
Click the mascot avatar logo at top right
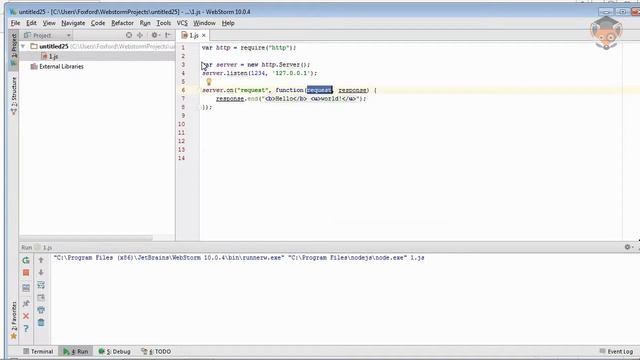pos(606,33)
